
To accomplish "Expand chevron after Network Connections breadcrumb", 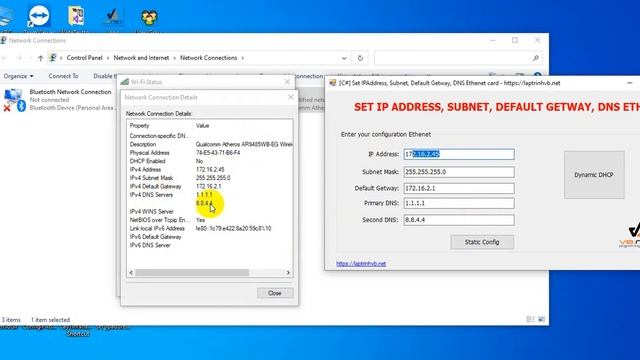I will 242,58.
